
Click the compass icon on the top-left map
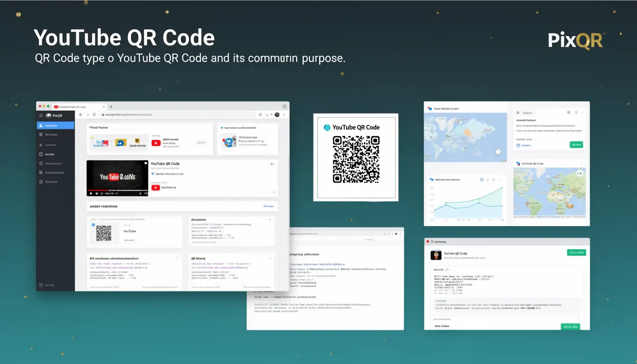[498, 152]
